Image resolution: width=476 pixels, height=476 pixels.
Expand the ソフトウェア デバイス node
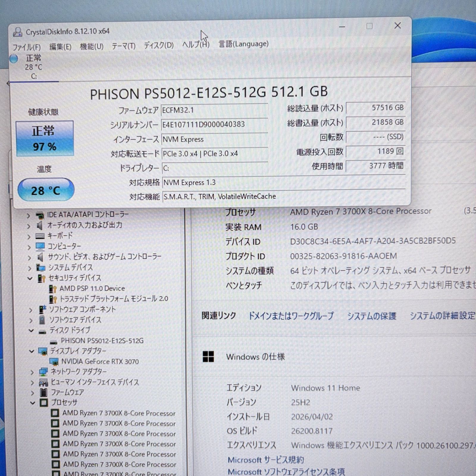point(31,321)
